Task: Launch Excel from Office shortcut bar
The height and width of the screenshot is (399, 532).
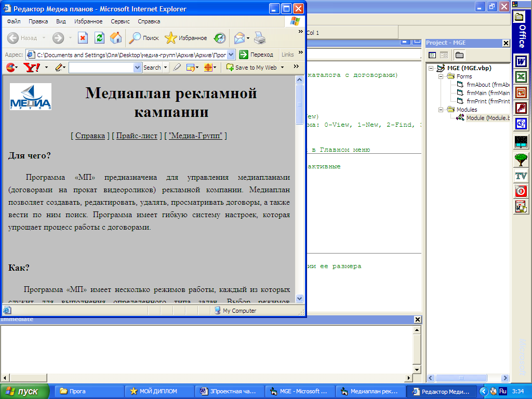Action: (521, 77)
